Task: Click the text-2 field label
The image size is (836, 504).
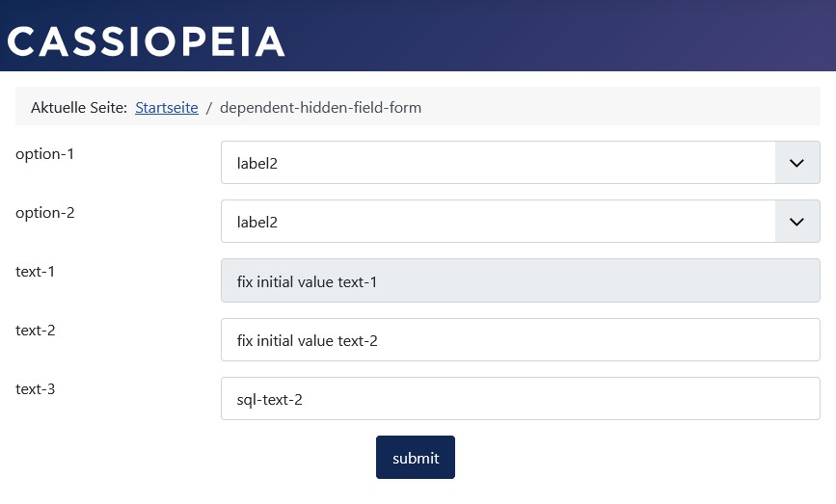Action: click(35, 331)
